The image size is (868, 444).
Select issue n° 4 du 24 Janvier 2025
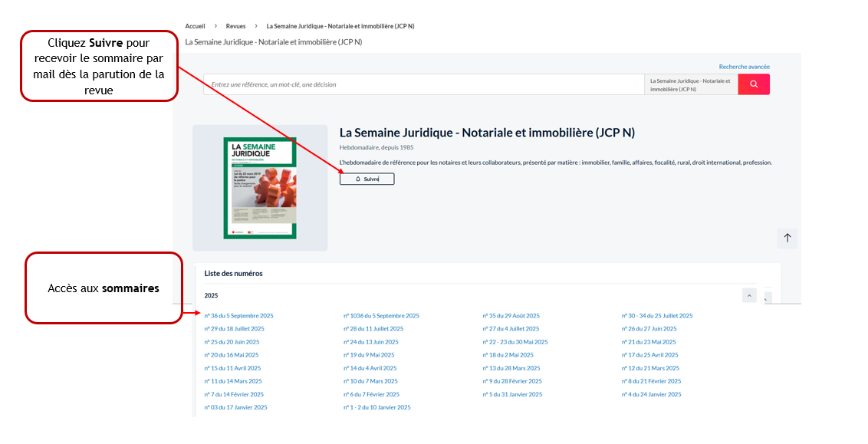[651, 394]
